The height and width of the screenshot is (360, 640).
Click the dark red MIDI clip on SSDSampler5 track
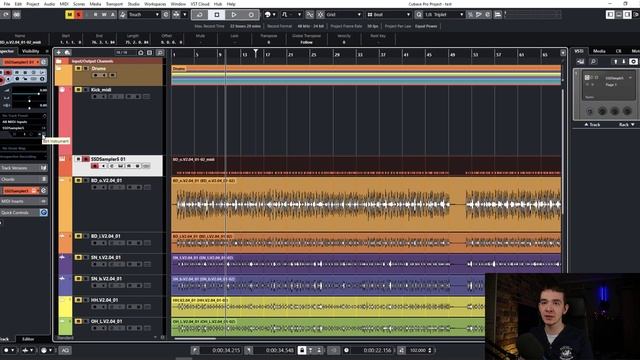click(x=366, y=165)
